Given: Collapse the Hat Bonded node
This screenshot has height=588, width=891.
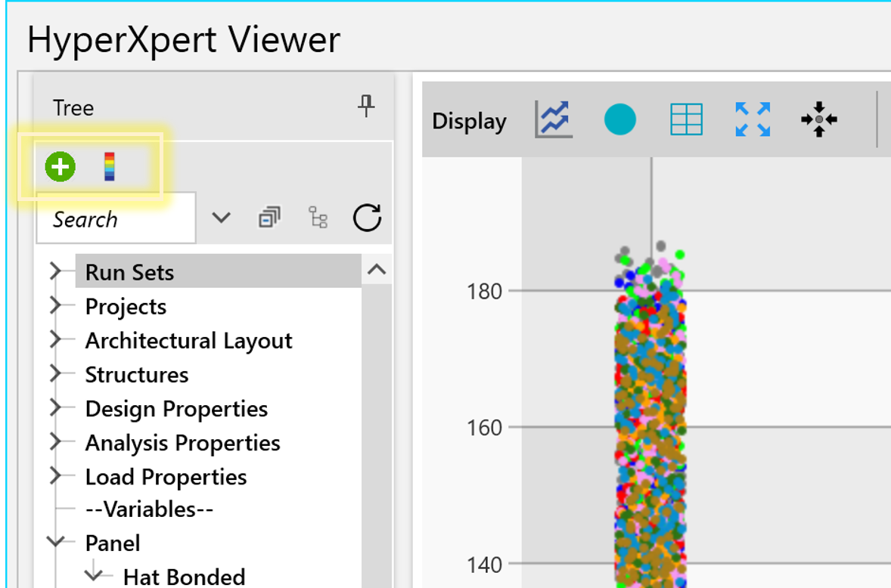Looking at the screenshot, I should 94,574.
